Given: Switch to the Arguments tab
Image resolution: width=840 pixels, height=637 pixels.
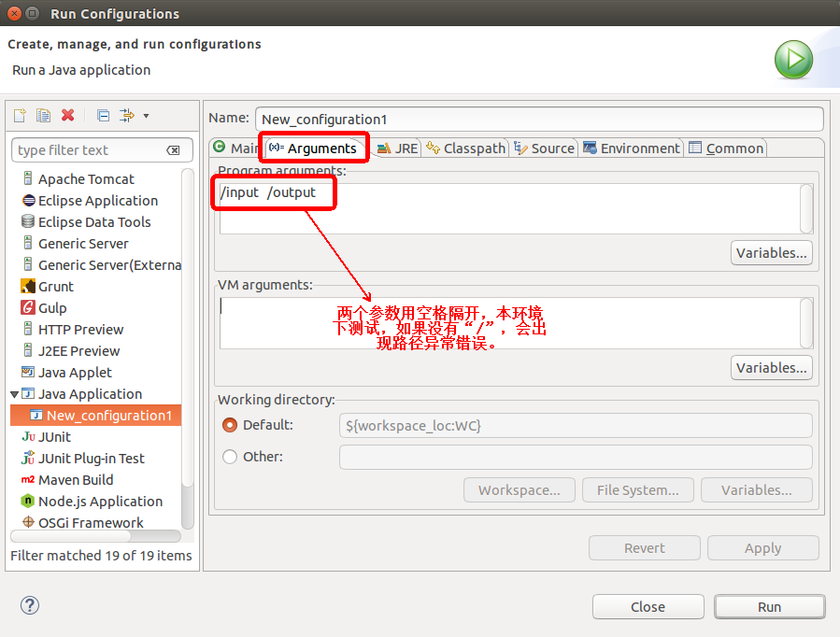Looking at the screenshot, I should (x=314, y=149).
